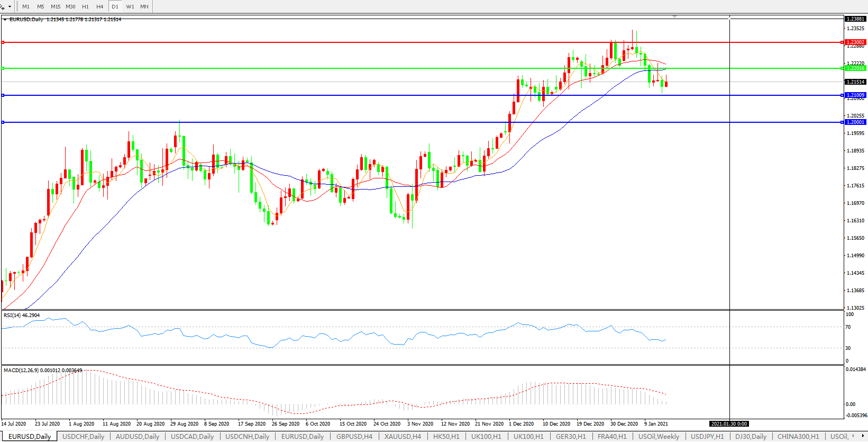Click the gray chart shift triangle marker
Viewport: 868px width, 442px height.
(x=674, y=17)
